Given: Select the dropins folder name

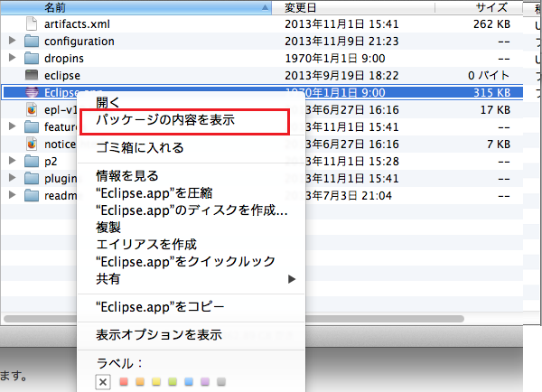Looking at the screenshot, I should (x=64, y=59).
